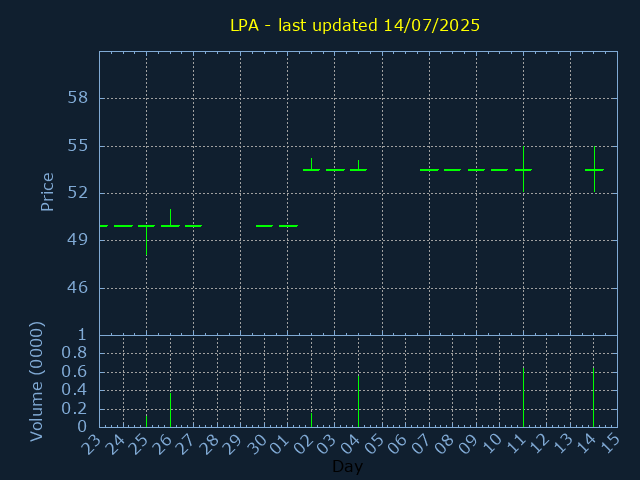Click the Day axis label
640x480 pixels.
coord(347,466)
